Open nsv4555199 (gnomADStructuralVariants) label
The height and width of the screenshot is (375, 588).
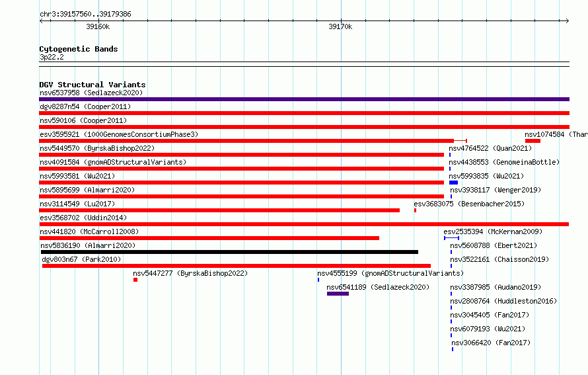(390, 273)
